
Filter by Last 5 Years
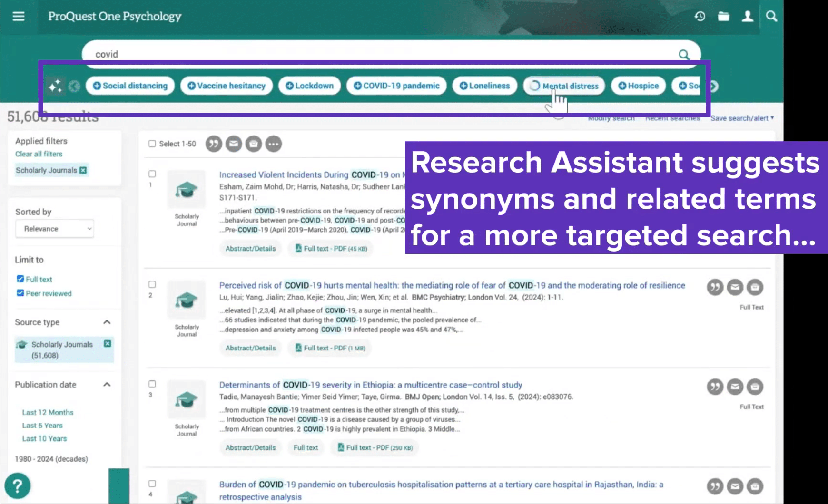[42, 426]
